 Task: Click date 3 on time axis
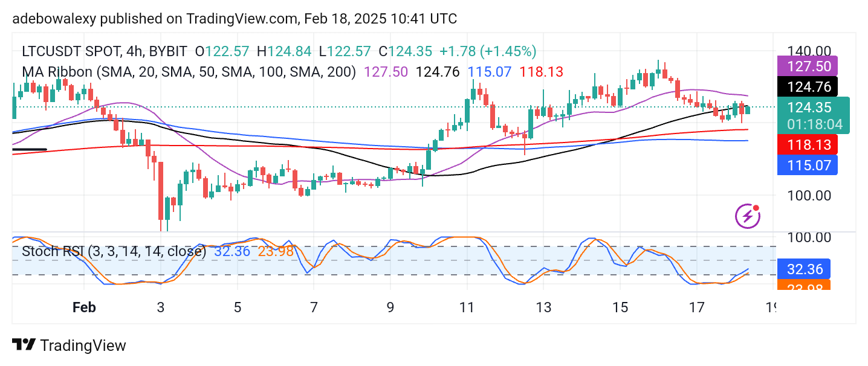[x=161, y=307]
